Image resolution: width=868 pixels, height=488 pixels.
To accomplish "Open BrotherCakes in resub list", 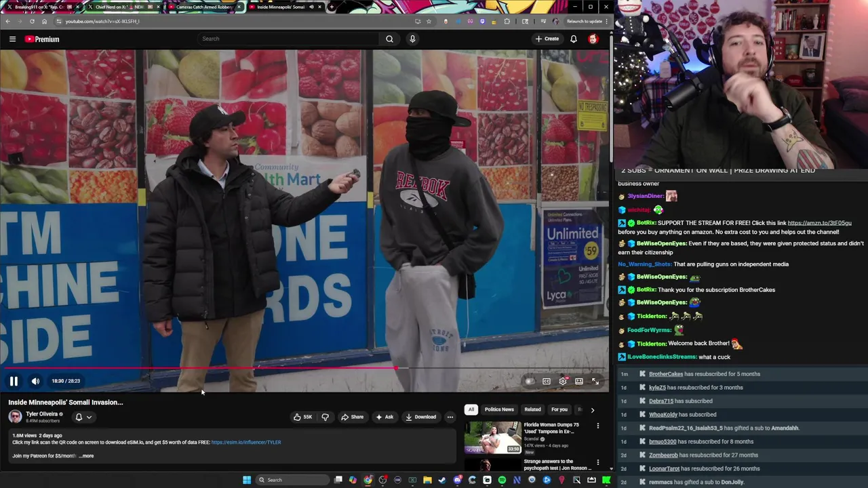I will tap(666, 374).
